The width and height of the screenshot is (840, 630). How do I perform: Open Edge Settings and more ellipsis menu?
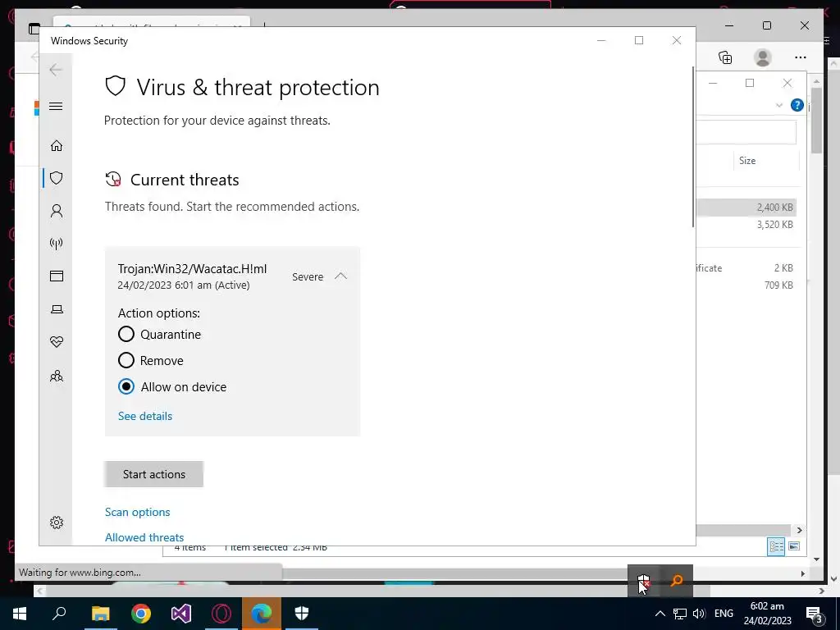(x=801, y=57)
